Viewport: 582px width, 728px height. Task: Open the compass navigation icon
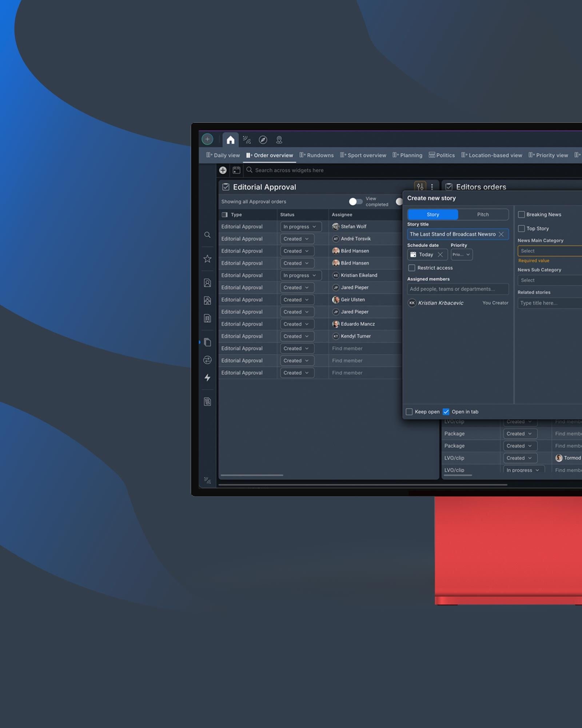263,140
